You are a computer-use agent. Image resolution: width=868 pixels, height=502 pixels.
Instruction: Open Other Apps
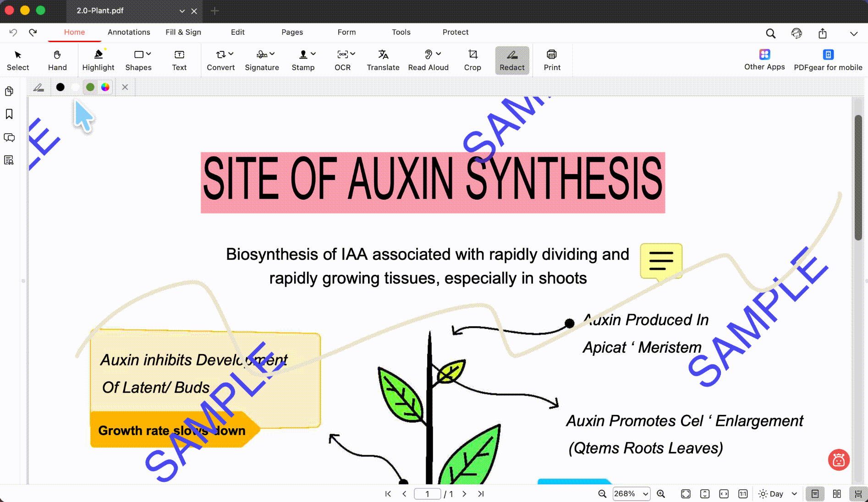pyautogui.click(x=764, y=60)
